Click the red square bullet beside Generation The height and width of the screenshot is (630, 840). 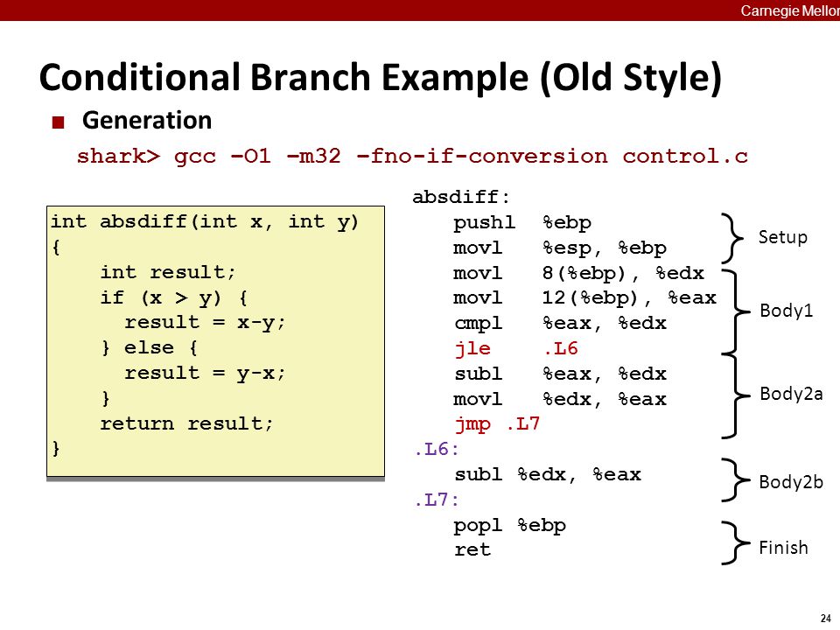click(58, 122)
